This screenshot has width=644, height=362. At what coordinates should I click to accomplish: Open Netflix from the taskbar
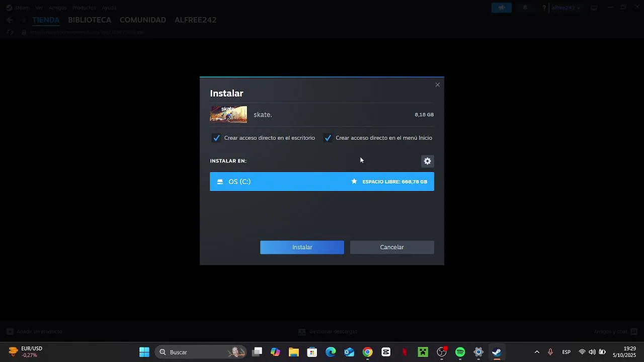pos(405,352)
